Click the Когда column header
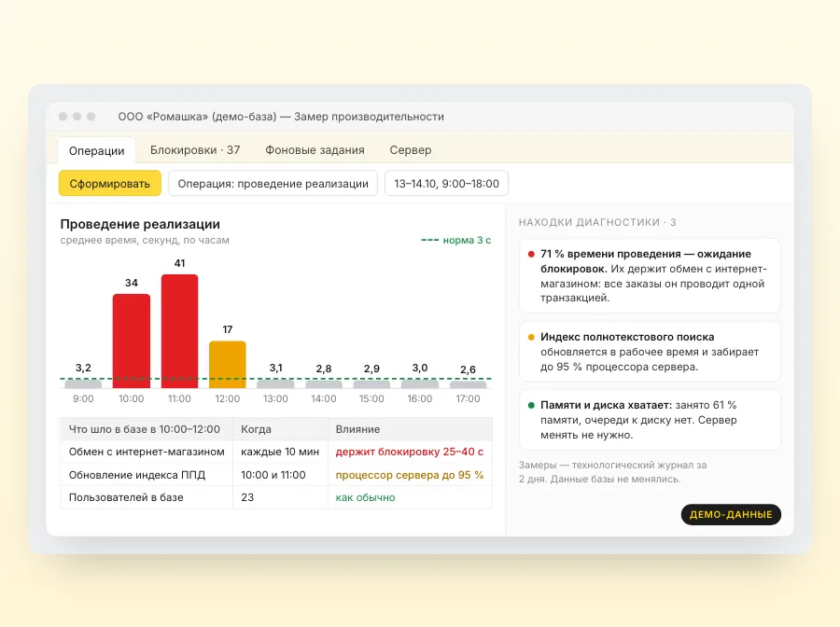The image size is (840, 627). [280, 429]
